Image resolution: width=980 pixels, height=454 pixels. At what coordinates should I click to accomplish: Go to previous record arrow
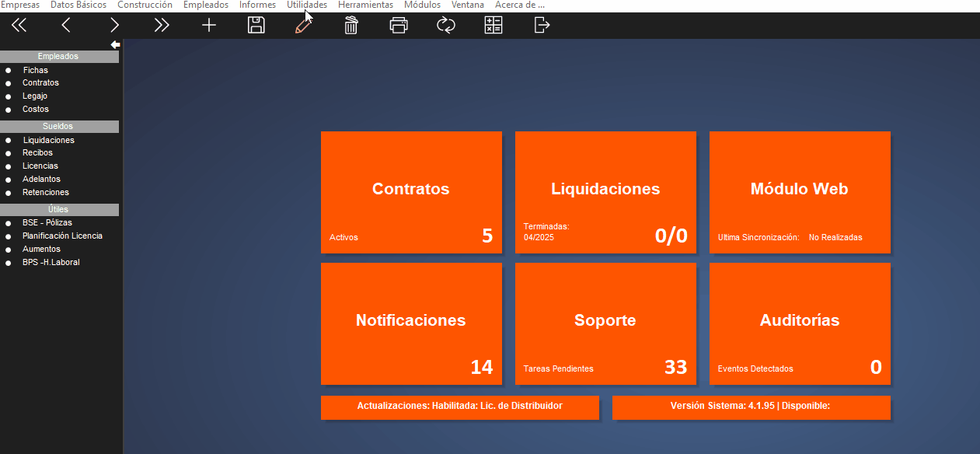[66, 25]
